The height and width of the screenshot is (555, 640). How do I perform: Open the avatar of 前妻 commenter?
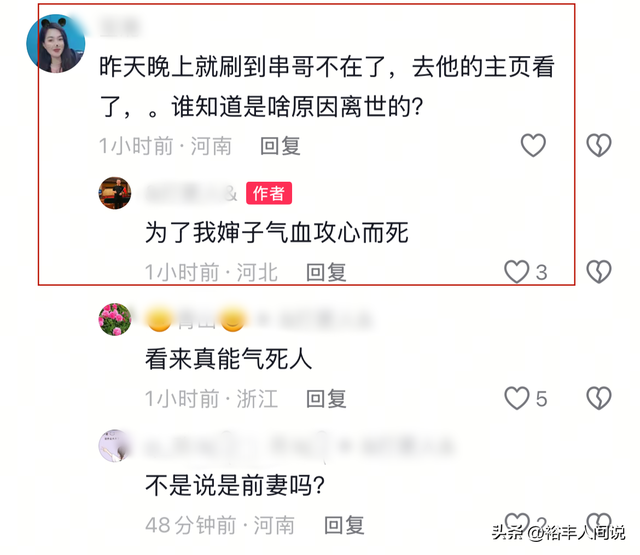[115, 446]
